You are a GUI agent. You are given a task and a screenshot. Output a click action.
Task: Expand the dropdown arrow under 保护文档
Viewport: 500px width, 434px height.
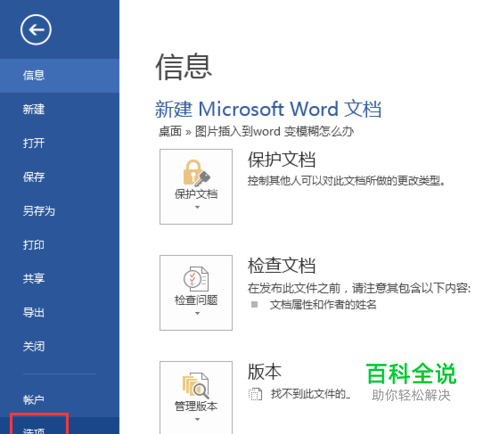(x=197, y=207)
